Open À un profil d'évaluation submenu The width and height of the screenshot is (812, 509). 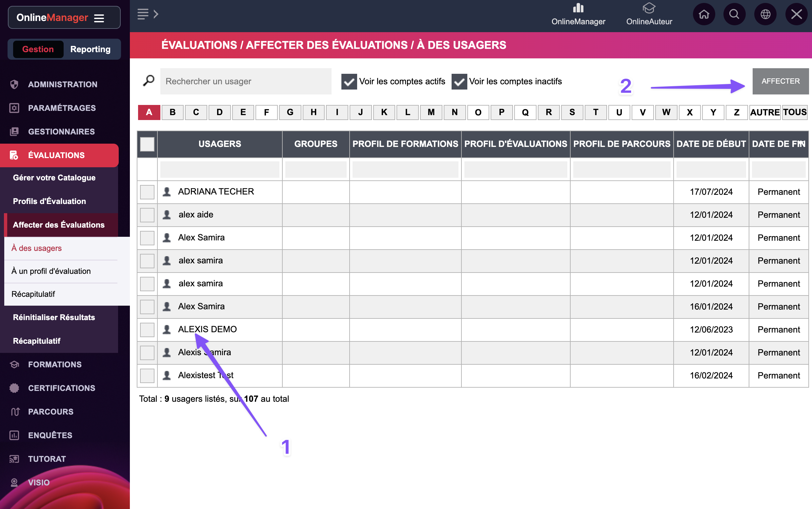51,271
